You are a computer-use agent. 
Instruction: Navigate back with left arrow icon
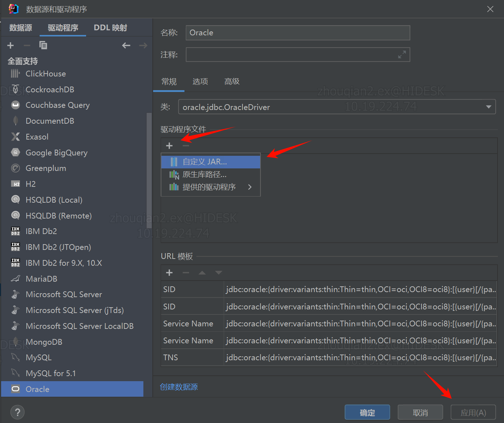click(126, 45)
